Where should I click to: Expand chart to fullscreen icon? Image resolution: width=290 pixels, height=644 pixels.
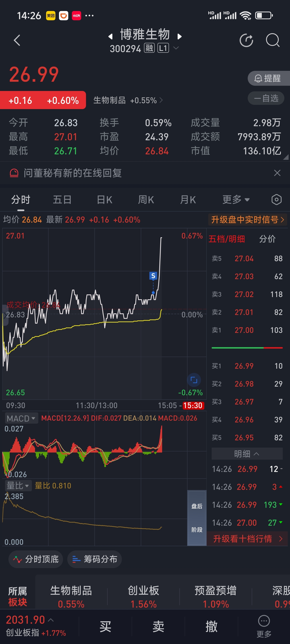194,380
